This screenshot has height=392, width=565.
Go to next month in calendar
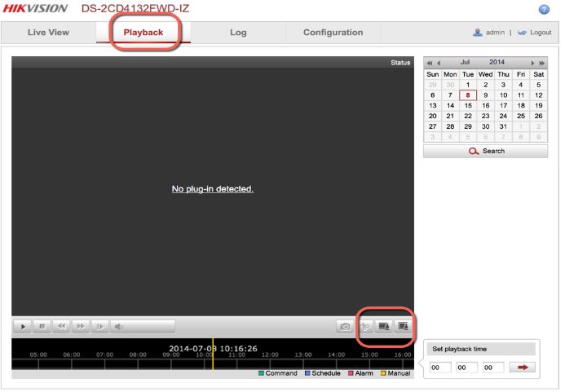(x=532, y=63)
